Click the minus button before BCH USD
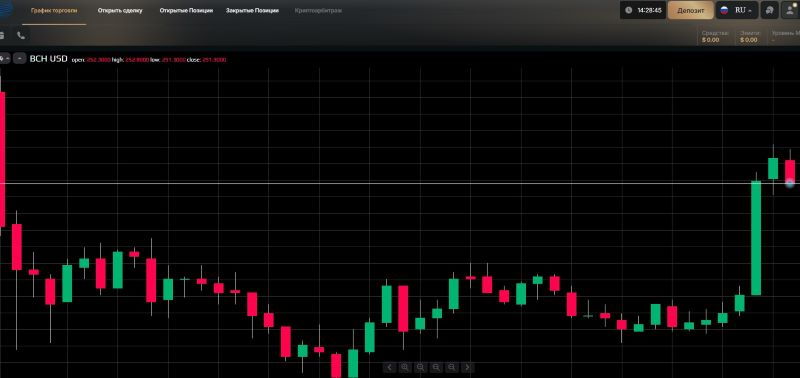The image size is (800, 378). tap(19, 59)
